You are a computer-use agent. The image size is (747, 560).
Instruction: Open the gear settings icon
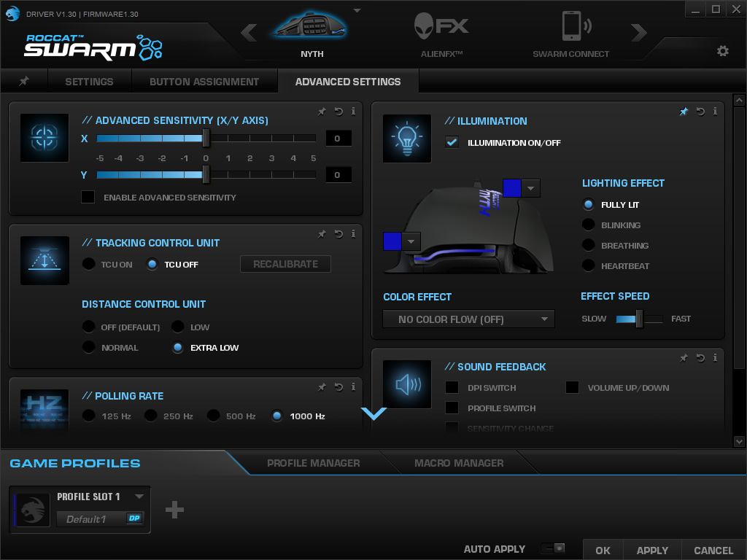tap(723, 51)
